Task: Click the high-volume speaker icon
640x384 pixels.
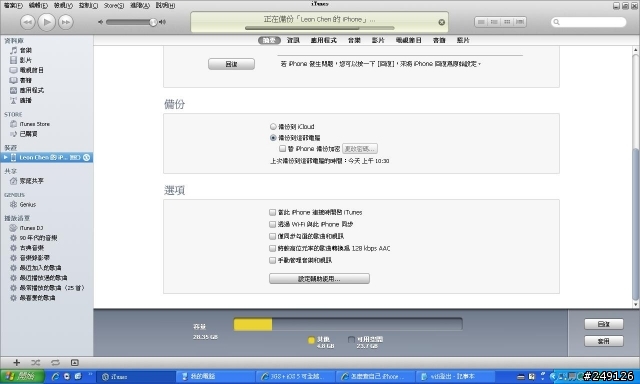Action: tap(162, 22)
